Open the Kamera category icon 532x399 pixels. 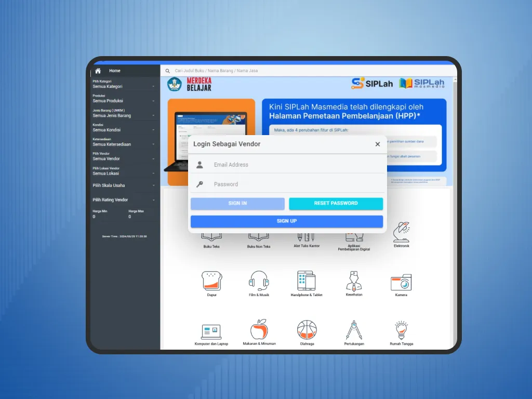pos(401,282)
